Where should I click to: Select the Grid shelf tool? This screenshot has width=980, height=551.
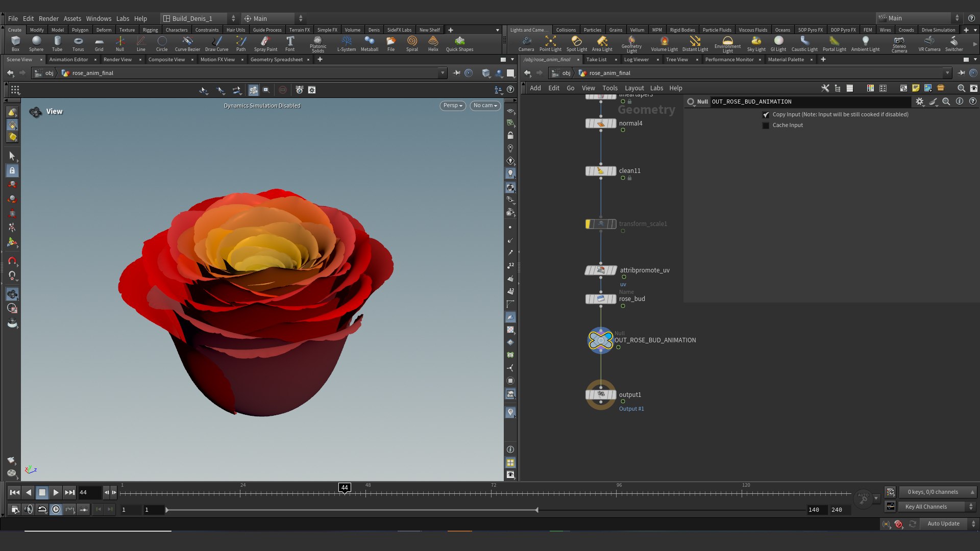(99, 43)
